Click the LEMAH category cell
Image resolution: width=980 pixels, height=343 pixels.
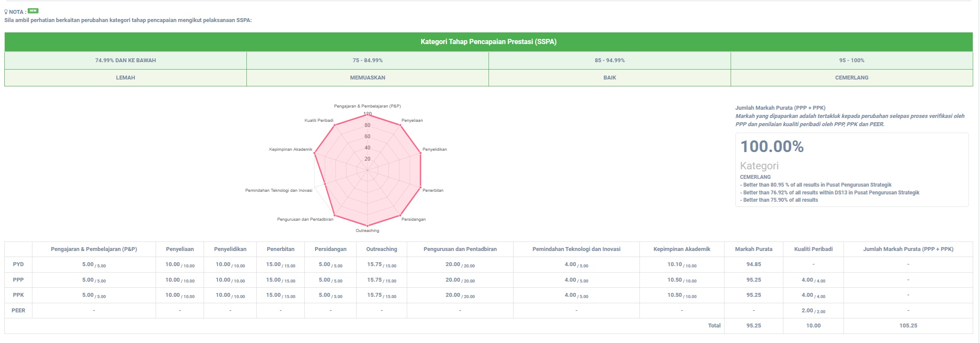click(x=125, y=78)
